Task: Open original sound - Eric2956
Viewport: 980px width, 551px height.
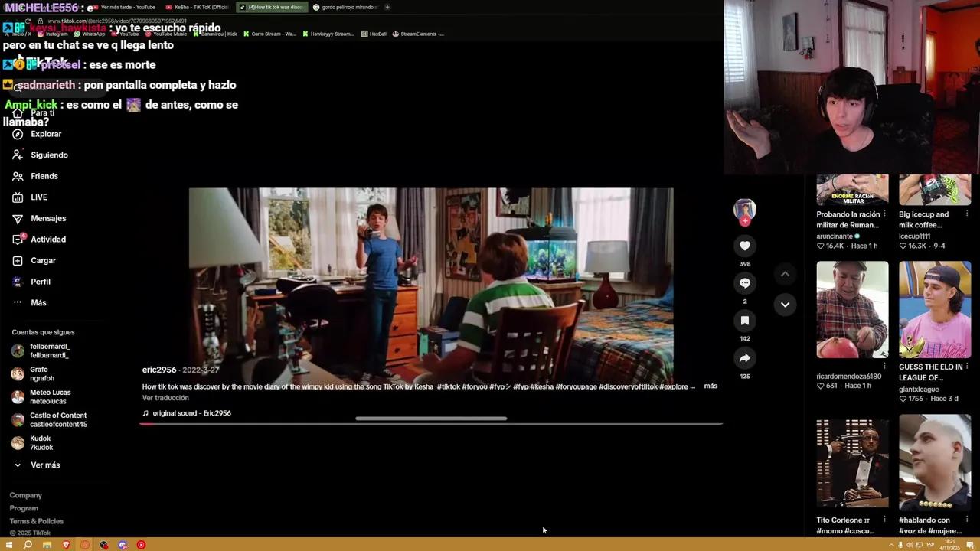Action: click(187, 413)
